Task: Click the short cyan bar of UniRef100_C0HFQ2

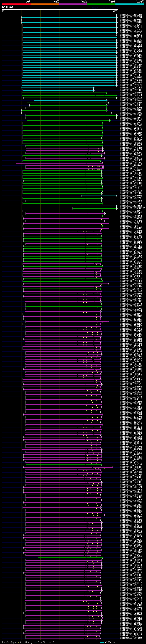Action: pyautogui.click(x=99, y=196)
